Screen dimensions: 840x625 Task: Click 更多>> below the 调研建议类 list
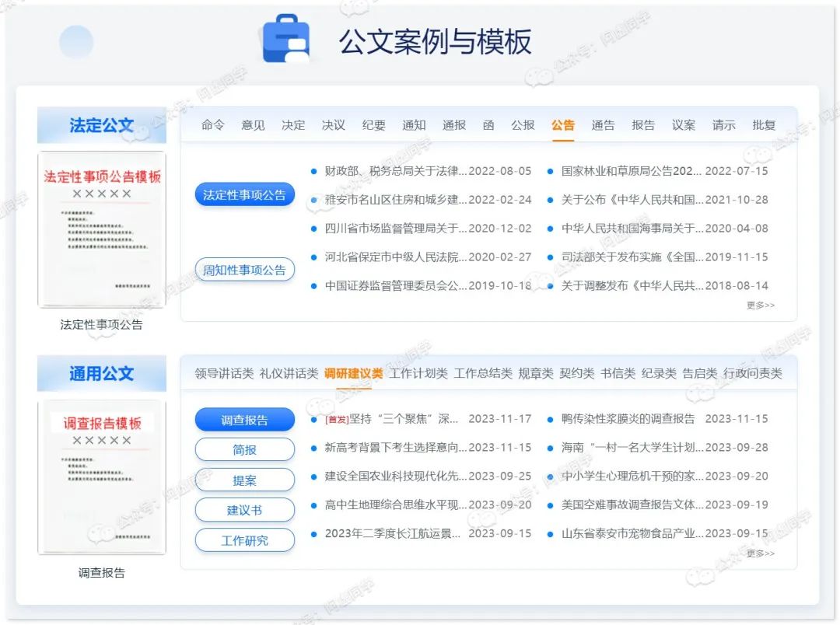[761, 553]
